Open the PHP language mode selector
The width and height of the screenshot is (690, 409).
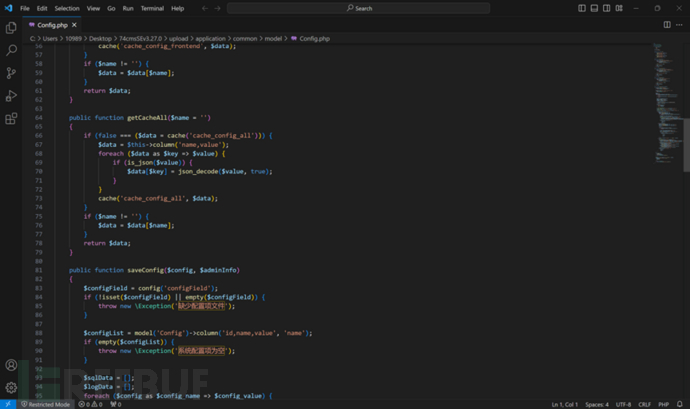pos(663,404)
